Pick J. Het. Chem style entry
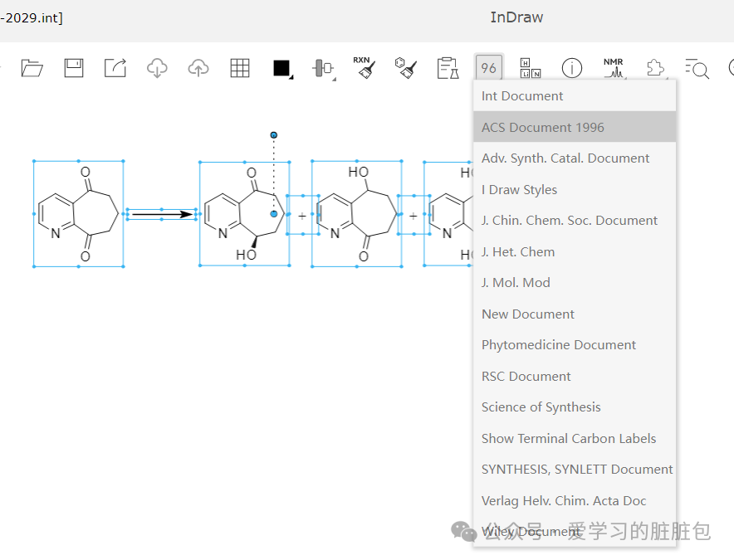The width and height of the screenshot is (734, 560). 518,251
